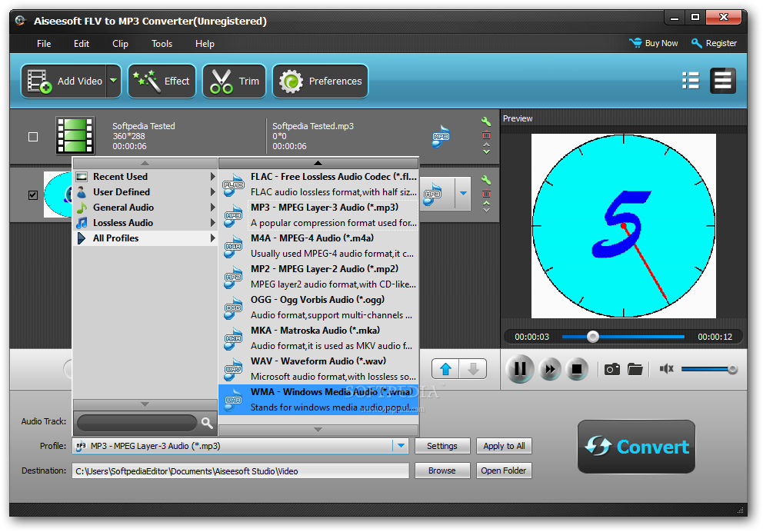Screen dimensions: 763x532
Task: Open the Edit menu
Action: click(82, 44)
